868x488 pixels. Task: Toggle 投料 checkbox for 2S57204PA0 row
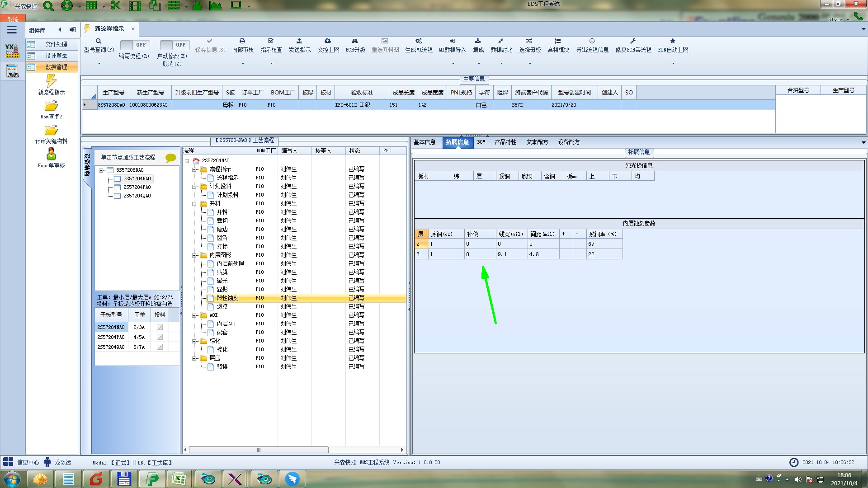(160, 337)
